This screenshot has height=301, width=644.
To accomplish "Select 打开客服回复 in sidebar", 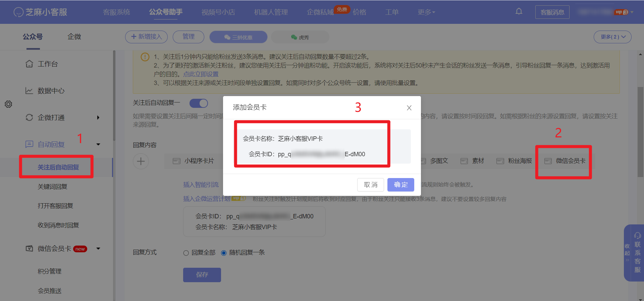I will click(55, 206).
